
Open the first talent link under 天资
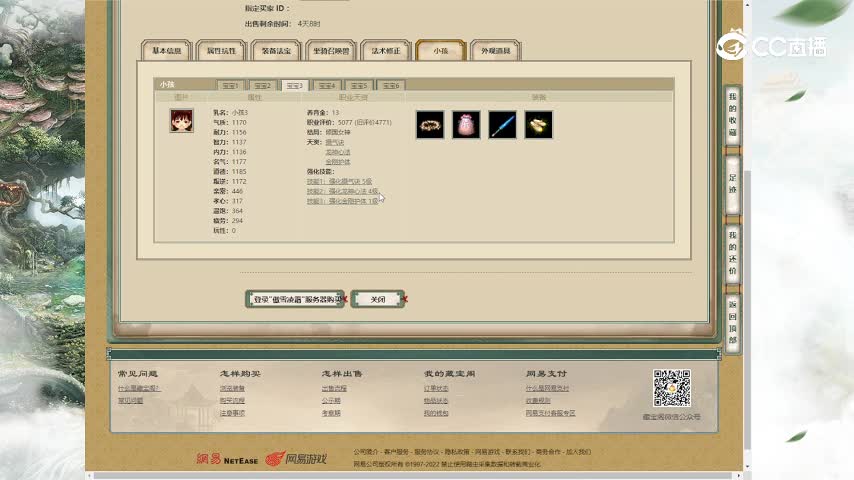coord(334,142)
